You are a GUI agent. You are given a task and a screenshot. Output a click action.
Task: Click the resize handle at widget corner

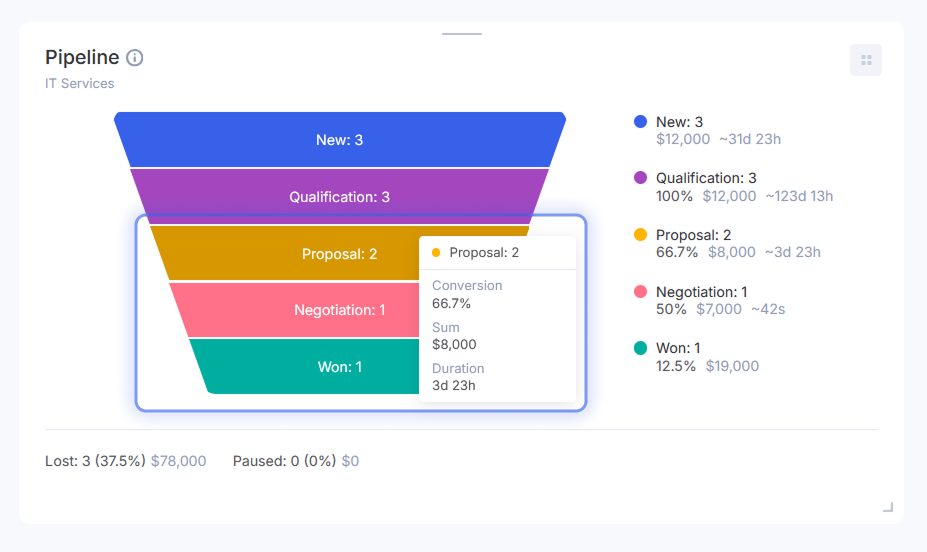tap(887, 507)
